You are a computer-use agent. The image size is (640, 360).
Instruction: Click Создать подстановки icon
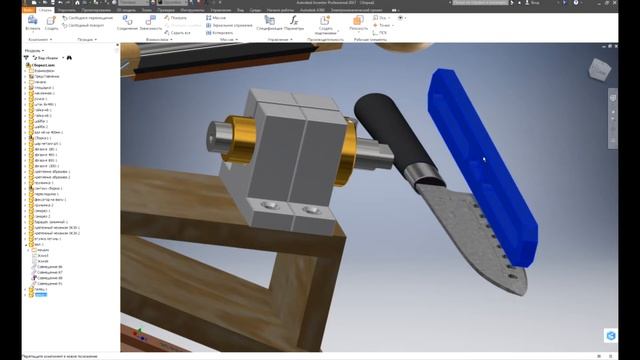pos(325,20)
